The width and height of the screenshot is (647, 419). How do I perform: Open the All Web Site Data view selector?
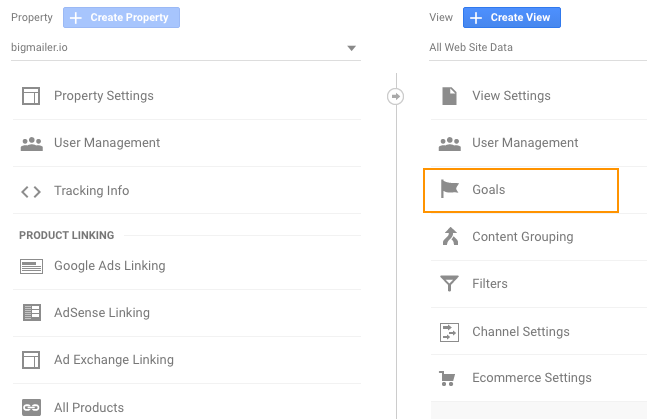click(x=538, y=48)
